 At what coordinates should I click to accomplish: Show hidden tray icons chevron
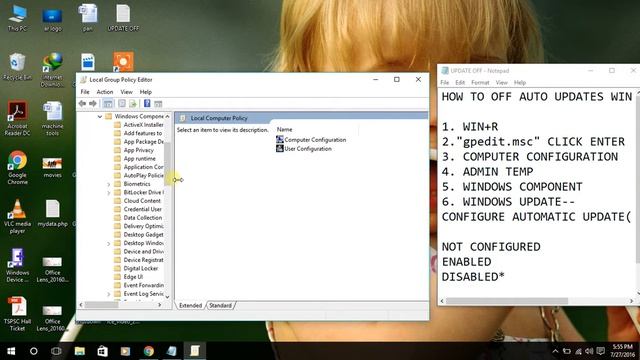click(555, 351)
